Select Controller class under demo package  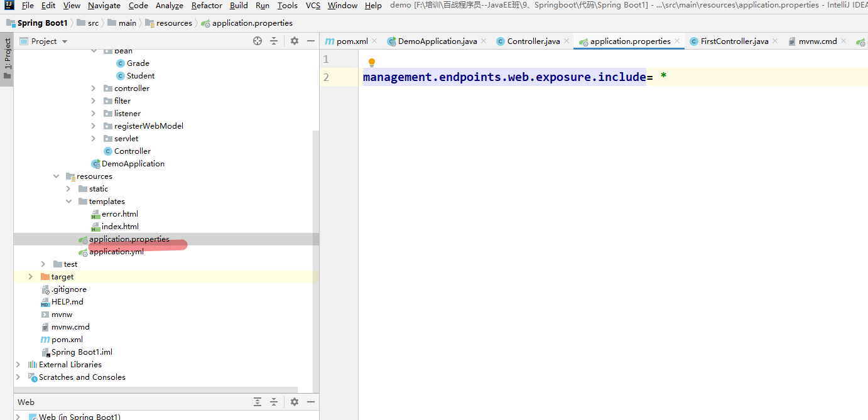click(x=127, y=151)
